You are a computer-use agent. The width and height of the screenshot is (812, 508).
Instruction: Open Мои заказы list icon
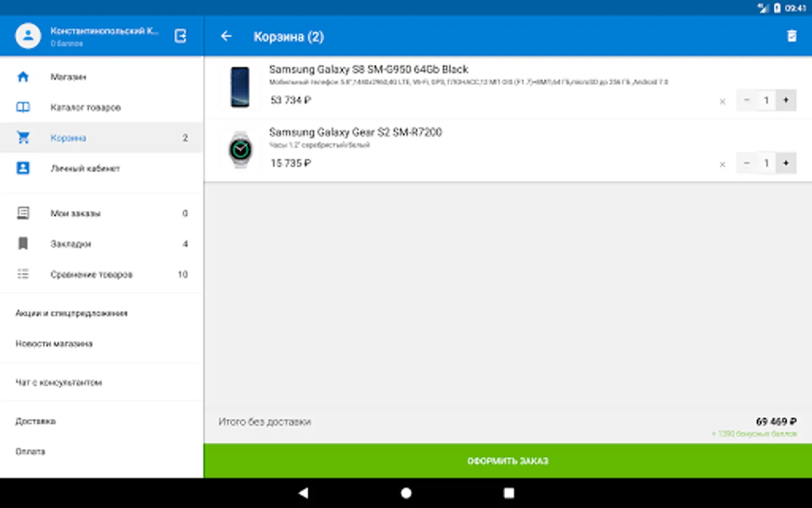point(23,213)
